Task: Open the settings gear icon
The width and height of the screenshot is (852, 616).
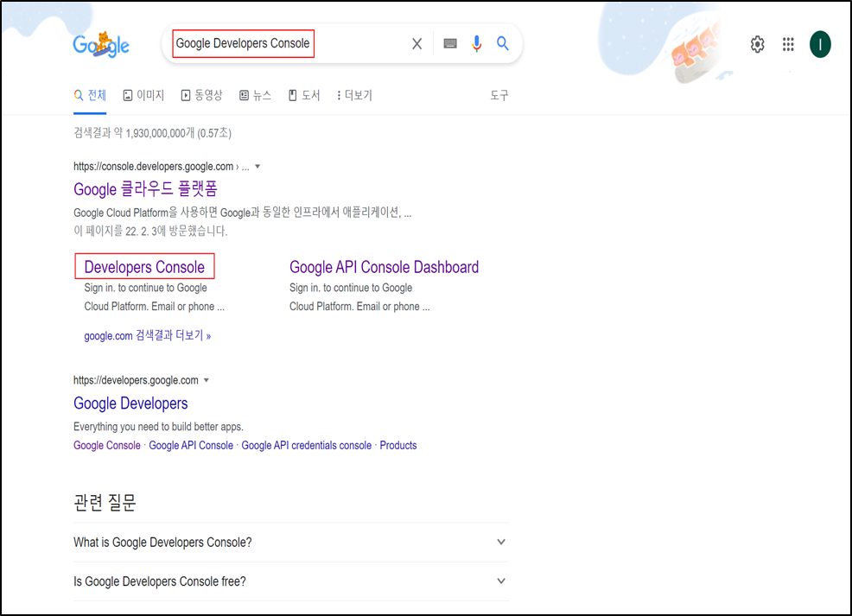Action: pos(758,44)
